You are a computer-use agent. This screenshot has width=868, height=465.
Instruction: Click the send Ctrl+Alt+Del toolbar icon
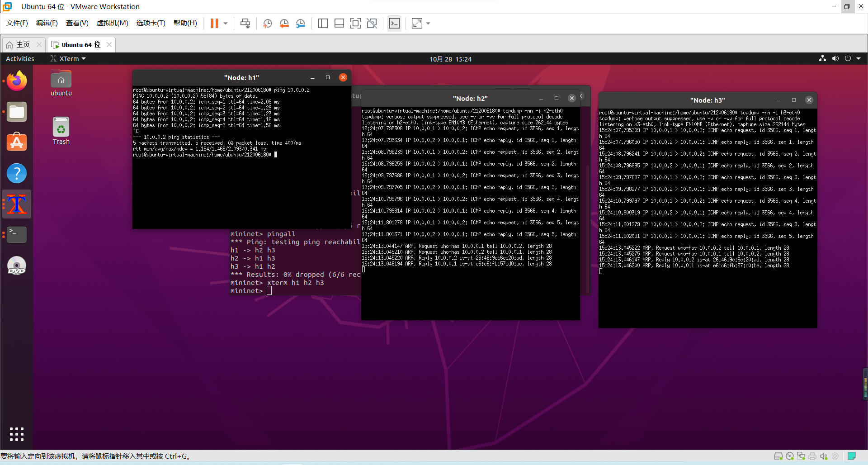pyautogui.click(x=245, y=24)
